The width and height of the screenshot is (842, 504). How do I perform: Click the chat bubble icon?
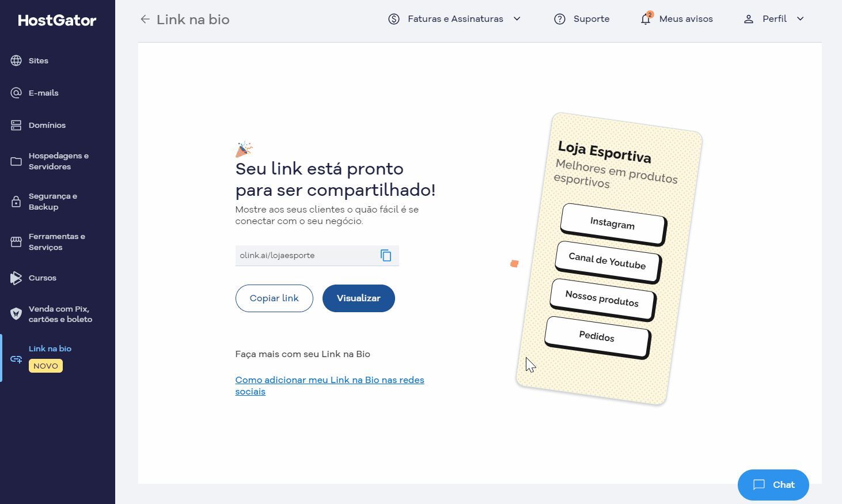[759, 484]
